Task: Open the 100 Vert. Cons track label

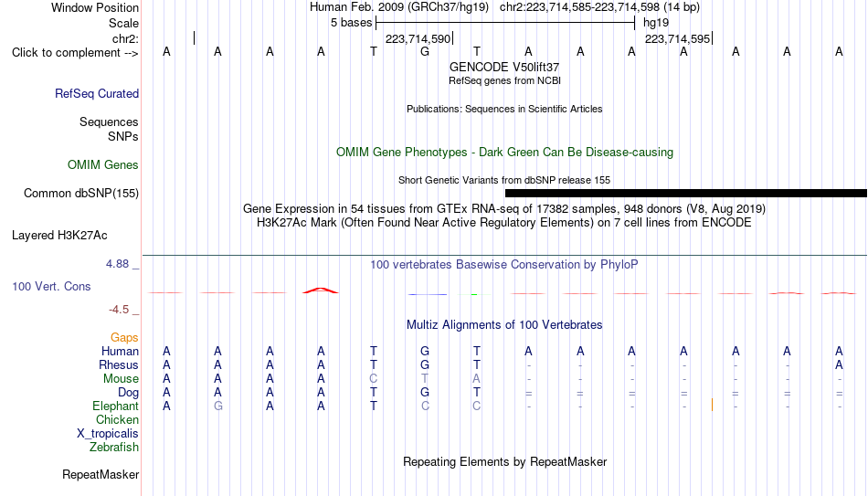Action: 51,286
